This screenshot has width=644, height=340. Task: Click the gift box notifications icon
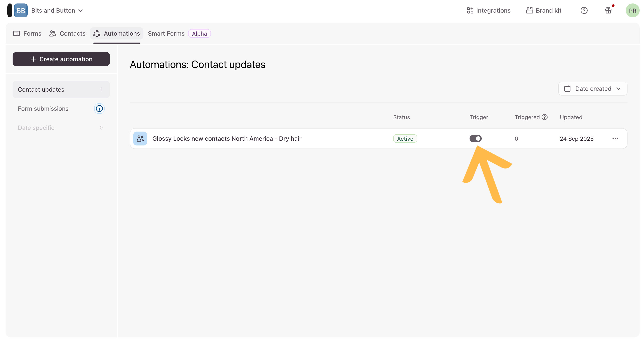[x=608, y=10]
